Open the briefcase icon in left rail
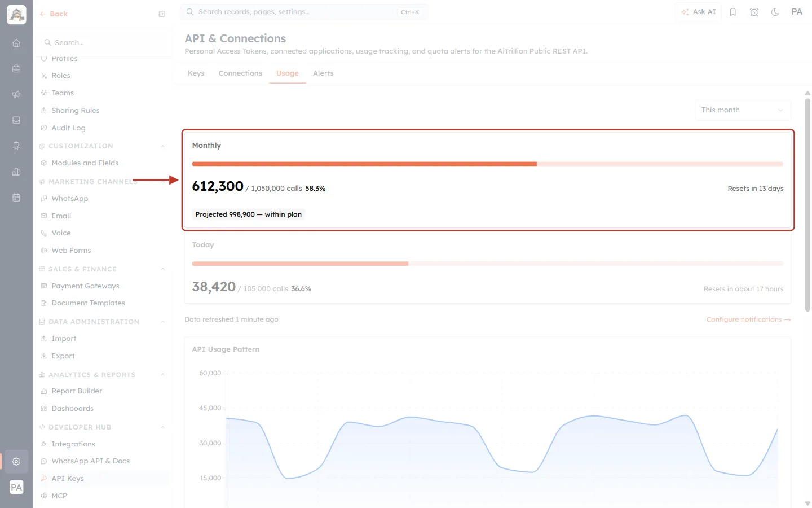Screen dimensions: 812x508 16,69
